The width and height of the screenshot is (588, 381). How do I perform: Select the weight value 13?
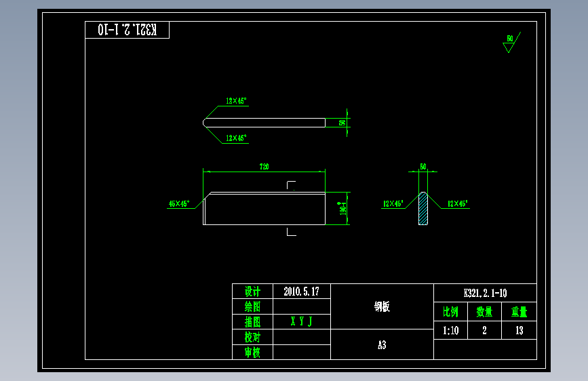(520, 330)
